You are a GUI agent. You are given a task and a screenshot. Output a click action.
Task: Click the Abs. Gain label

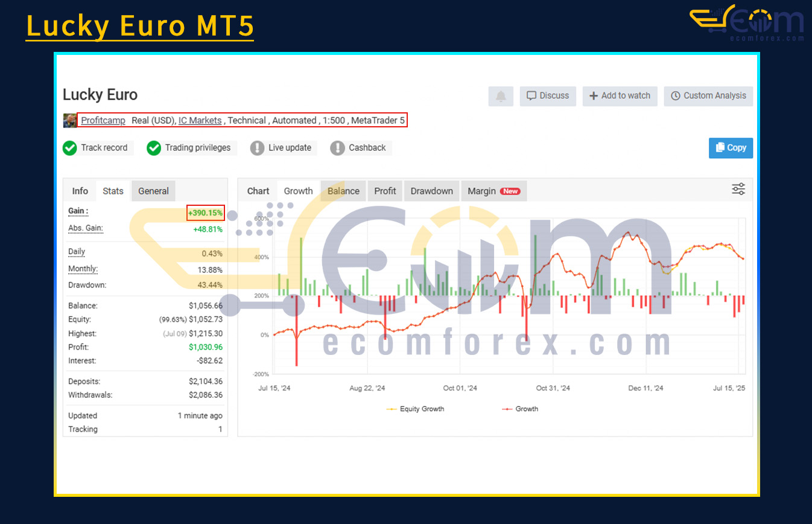[86, 228]
